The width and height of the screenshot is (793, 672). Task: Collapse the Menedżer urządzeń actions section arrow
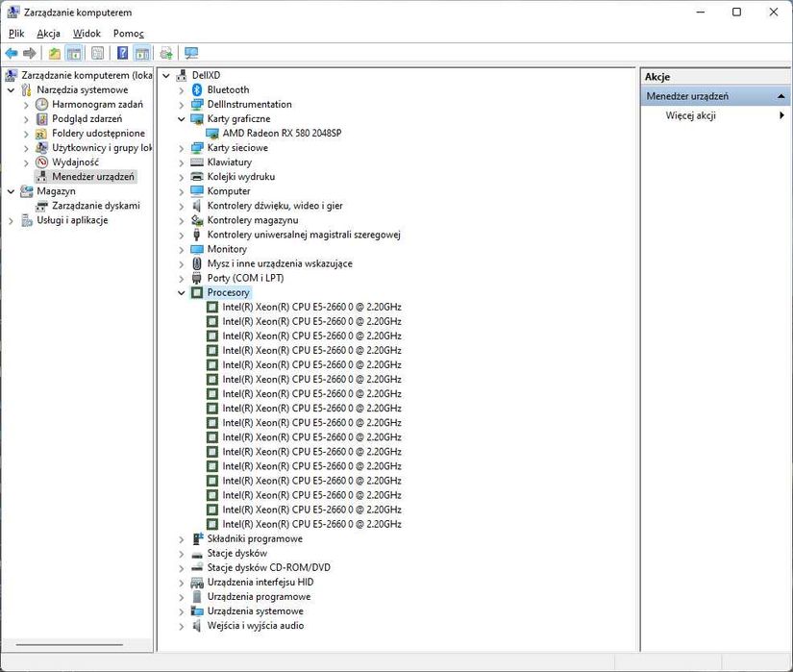[781, 96]
